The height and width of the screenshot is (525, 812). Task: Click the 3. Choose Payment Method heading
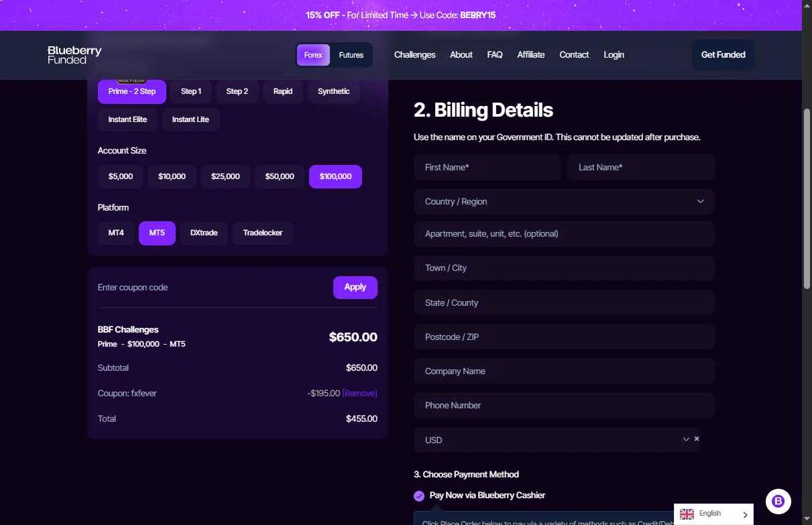tap(466, 475)
